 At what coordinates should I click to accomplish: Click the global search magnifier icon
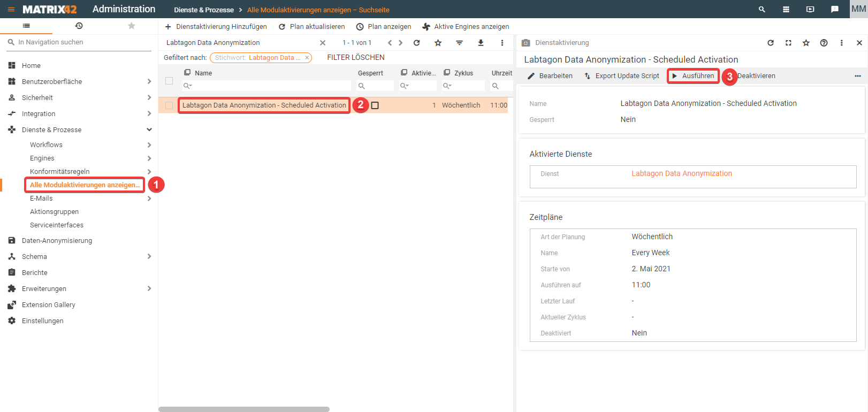pos(762,10)
